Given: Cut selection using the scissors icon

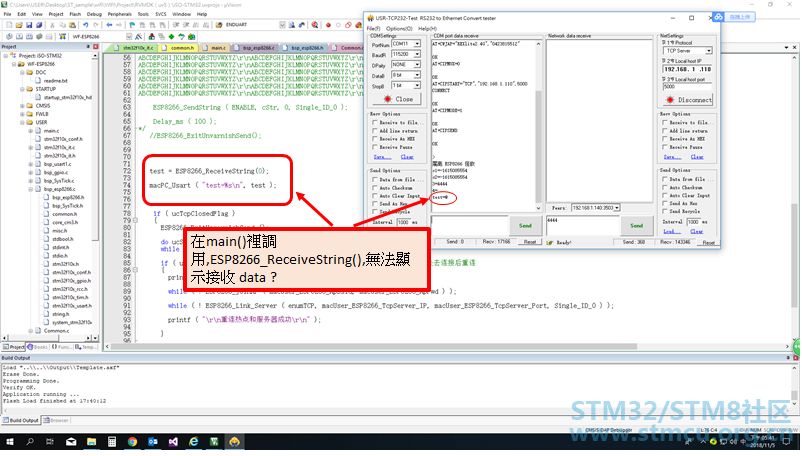Looking at the screenshot, I should [x=52, y=25].
